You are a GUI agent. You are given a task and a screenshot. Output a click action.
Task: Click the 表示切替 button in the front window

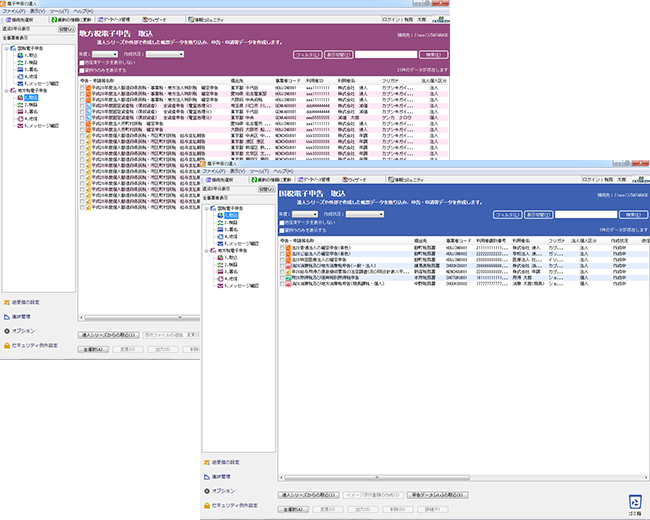tap(538, 215)
